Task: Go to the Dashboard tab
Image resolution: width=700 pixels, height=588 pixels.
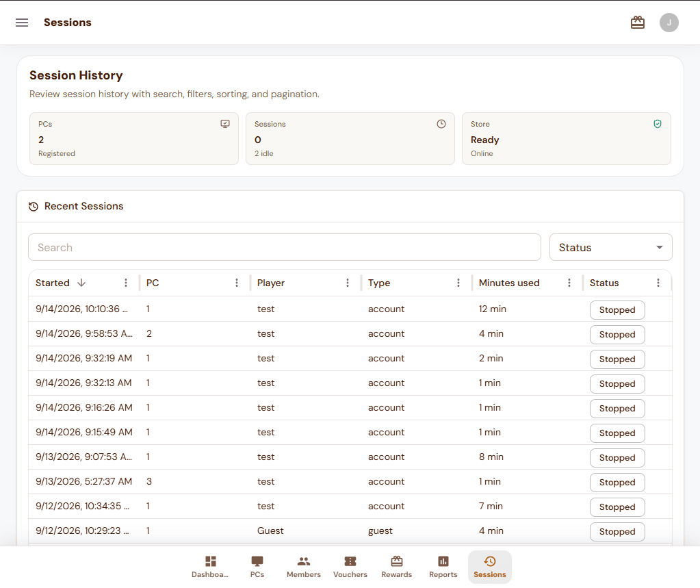Action: tap(210, 567)
